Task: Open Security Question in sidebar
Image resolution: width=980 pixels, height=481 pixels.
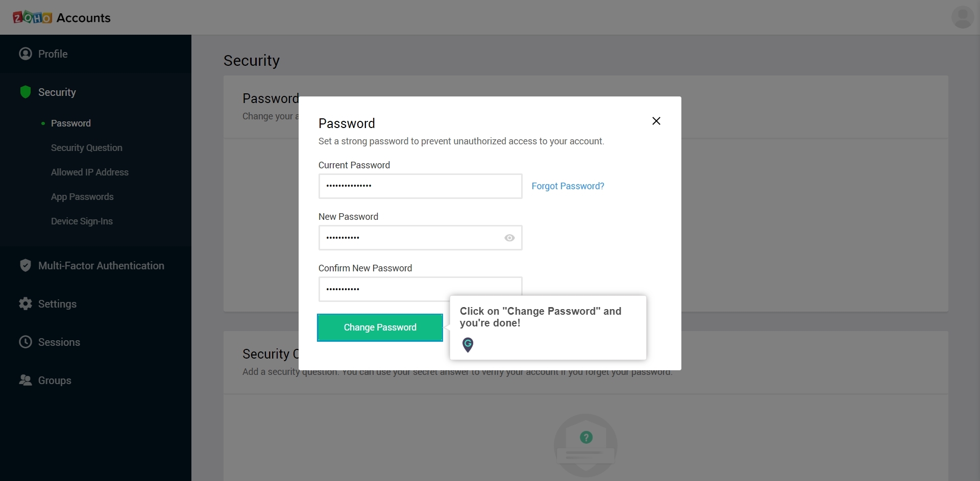Action: (x=87, y=148)
